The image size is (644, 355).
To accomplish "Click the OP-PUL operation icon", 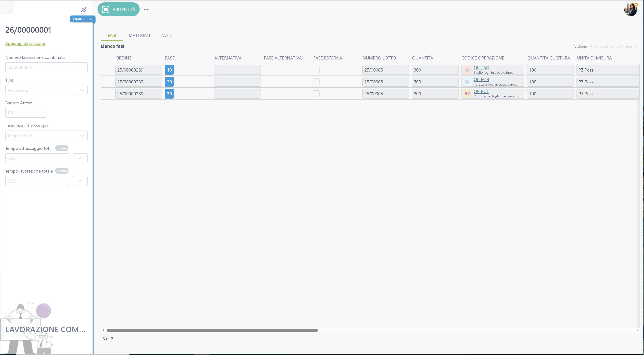I will pos(467,94).
